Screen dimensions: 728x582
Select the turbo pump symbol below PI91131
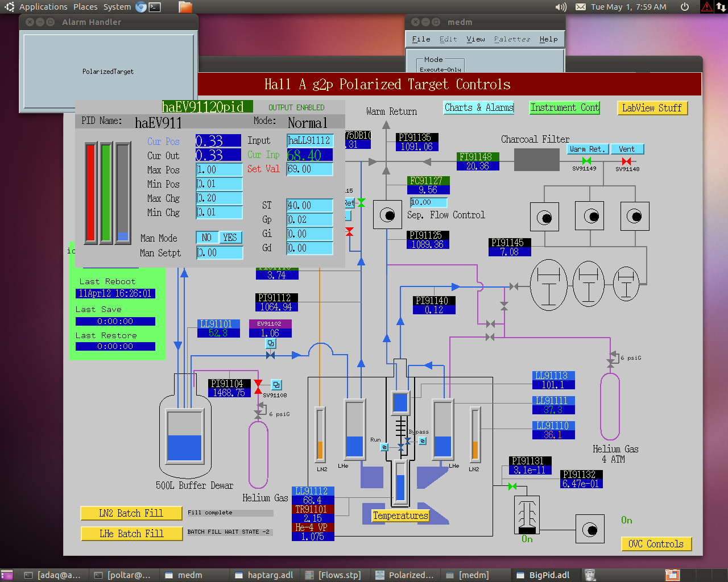(x=527, y=515)
